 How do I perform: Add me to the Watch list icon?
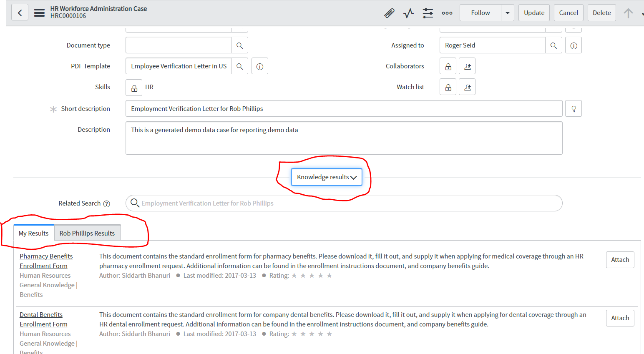[467, 87]
